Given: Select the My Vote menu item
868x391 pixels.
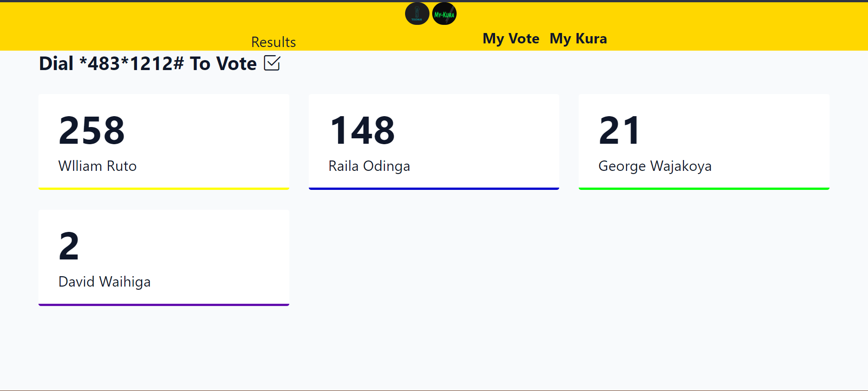Looking at the screenshot, I should [511, 38].
